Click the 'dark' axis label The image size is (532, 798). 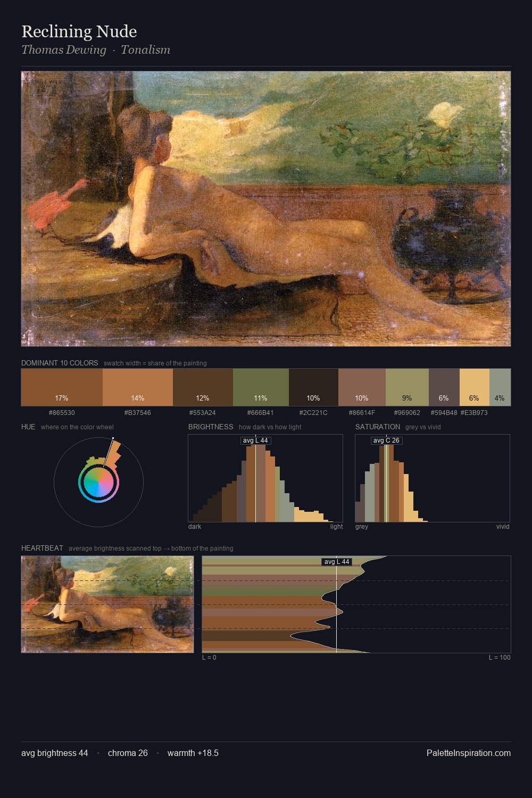pyautogui.click(x=195, y=527)
